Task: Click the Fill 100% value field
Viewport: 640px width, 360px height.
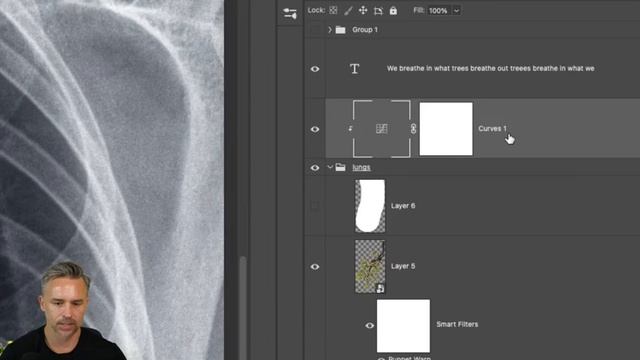Action: 438,11
